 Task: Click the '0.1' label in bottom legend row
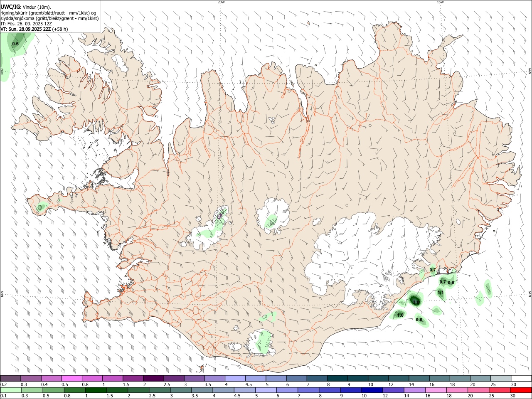click(3, 396)
